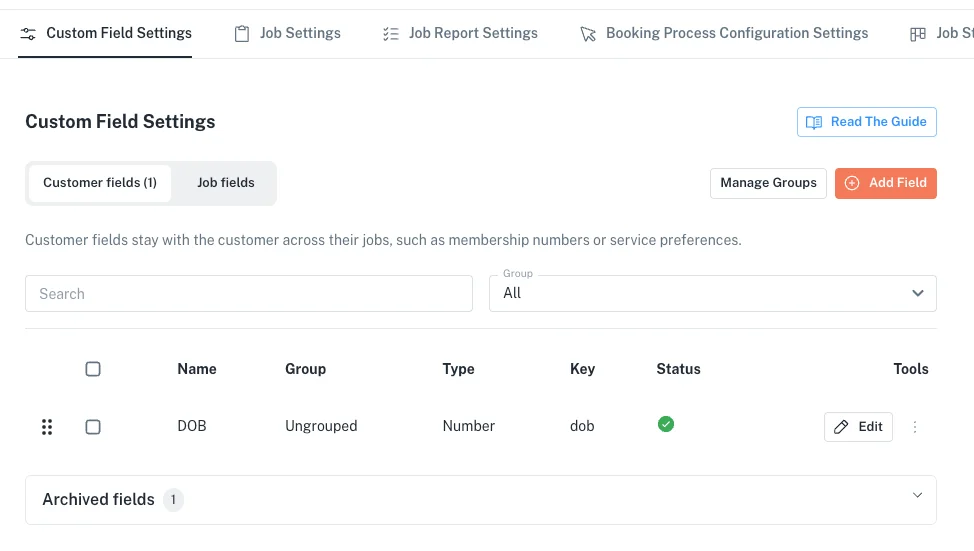
Task: Switch to Job fields tab
Action: [225, 183]
